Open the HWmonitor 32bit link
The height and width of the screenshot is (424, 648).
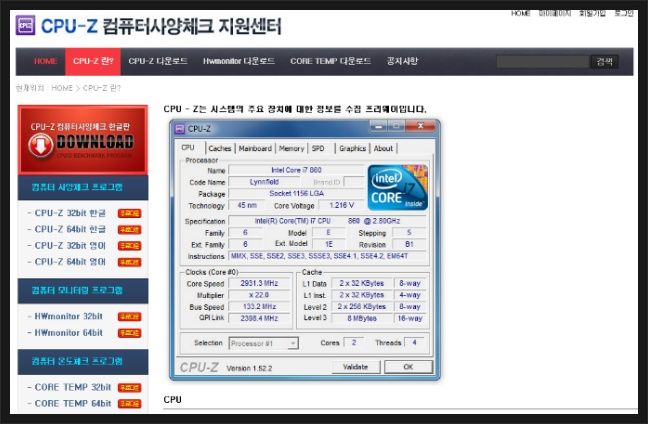tap(69, 317)
